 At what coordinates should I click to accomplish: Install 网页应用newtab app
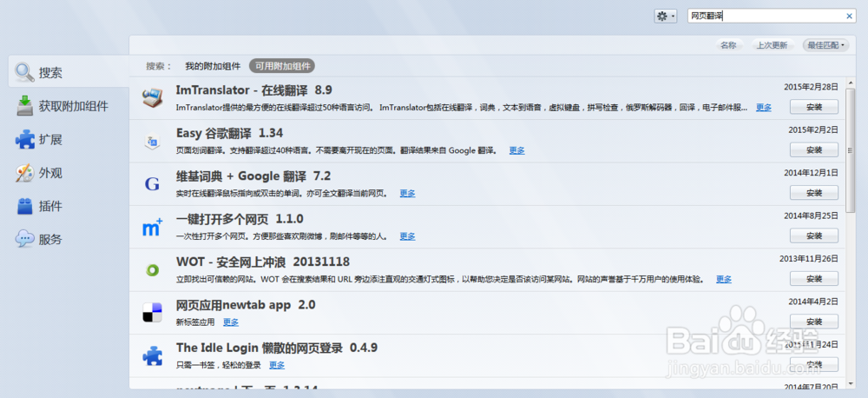[x=814, y=322]
